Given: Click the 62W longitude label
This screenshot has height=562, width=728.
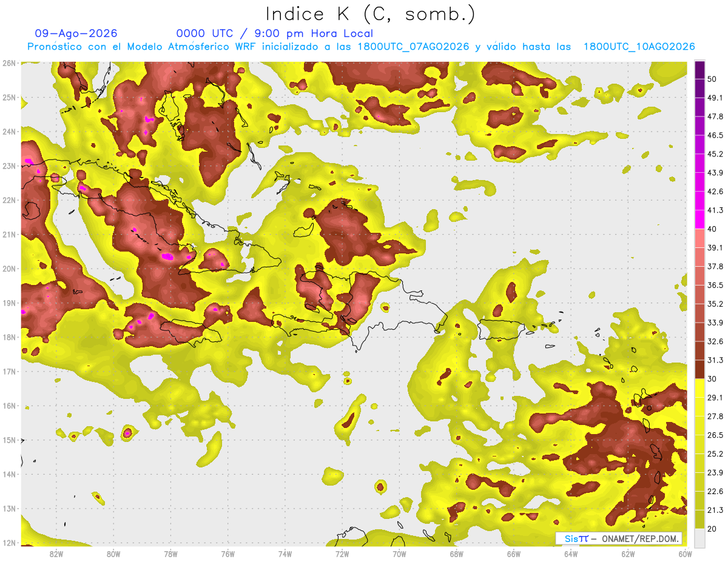Looking at the screenshot, I should [x=628, y=554].
